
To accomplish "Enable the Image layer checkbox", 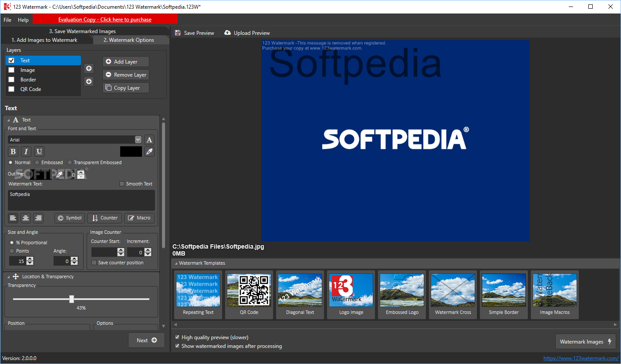I will tap(12, 70).
